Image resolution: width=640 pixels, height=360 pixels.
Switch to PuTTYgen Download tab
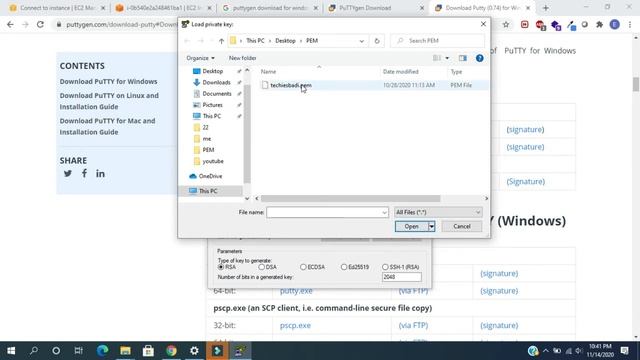click(x=376, y=8)
